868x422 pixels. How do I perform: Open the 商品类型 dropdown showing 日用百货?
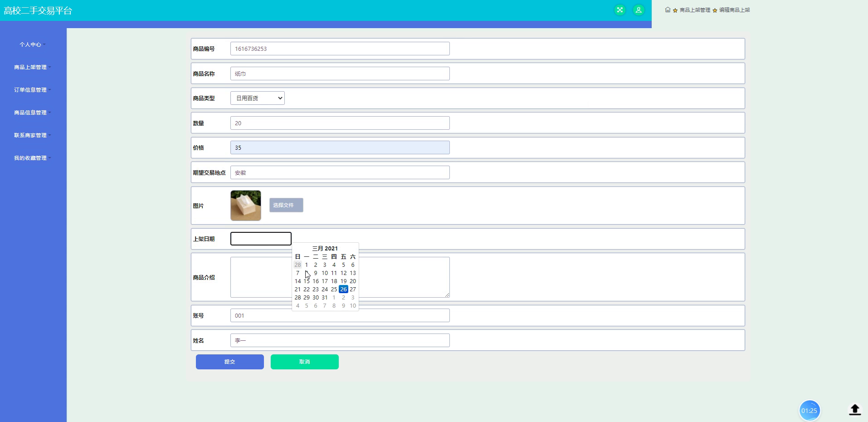[258, 98]
